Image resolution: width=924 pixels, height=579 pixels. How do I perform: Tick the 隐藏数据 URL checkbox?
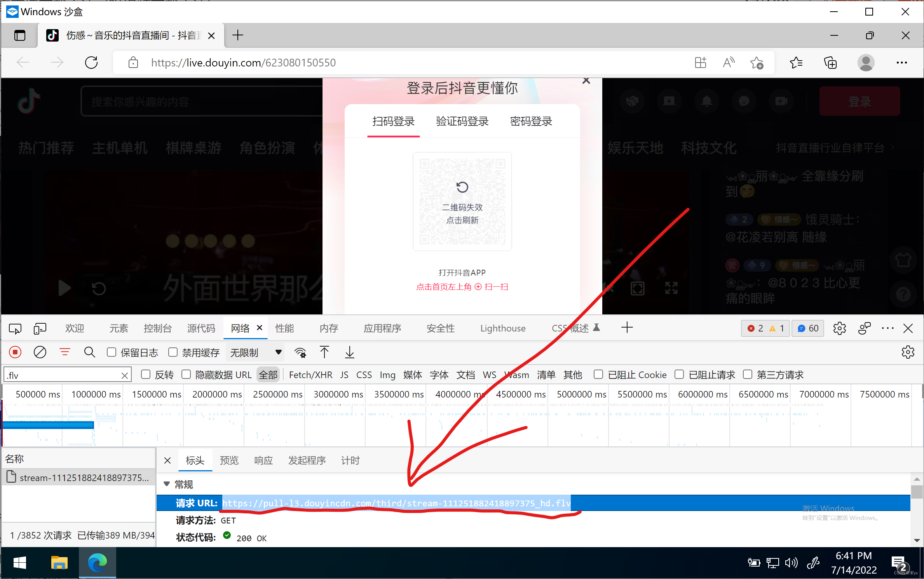click(186, 374)
